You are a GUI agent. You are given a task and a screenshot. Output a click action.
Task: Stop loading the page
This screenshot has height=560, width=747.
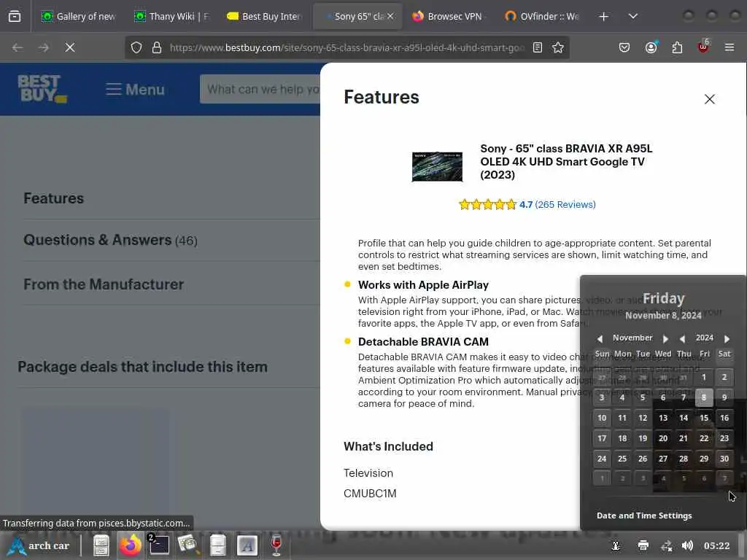click(69, 47)
